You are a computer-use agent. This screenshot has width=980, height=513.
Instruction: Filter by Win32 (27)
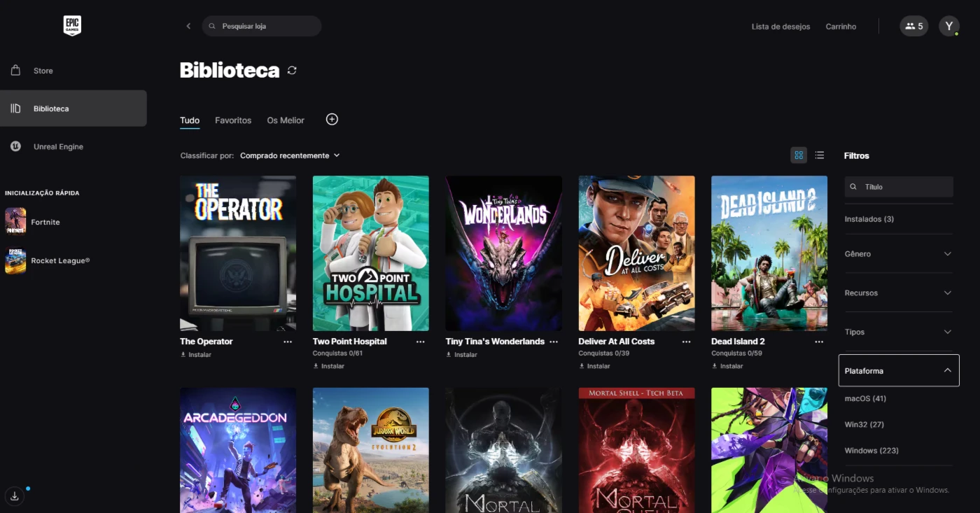[x=864, y=425]
